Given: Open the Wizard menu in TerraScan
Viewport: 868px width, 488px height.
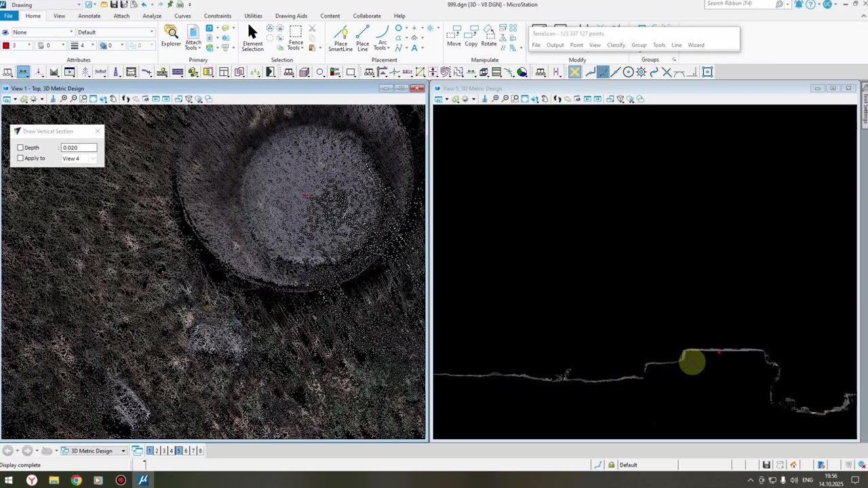Looking at the screenshot, I should pos(696,45).
